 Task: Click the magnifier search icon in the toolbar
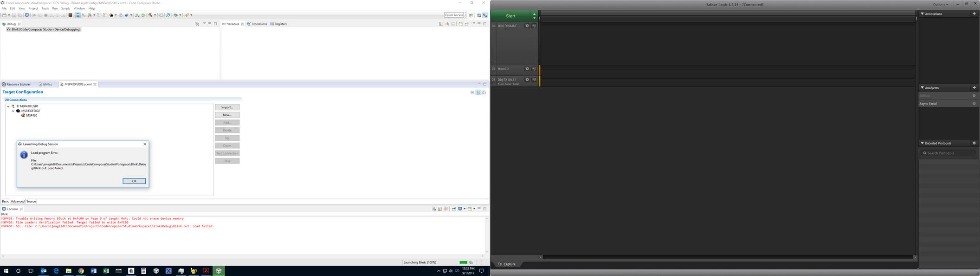168,15
